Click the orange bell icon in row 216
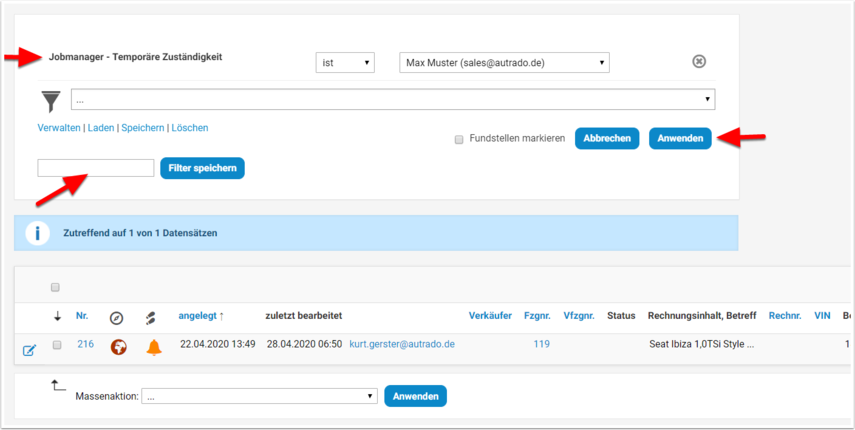Screen dimensions: 855x430 (154, 347)
